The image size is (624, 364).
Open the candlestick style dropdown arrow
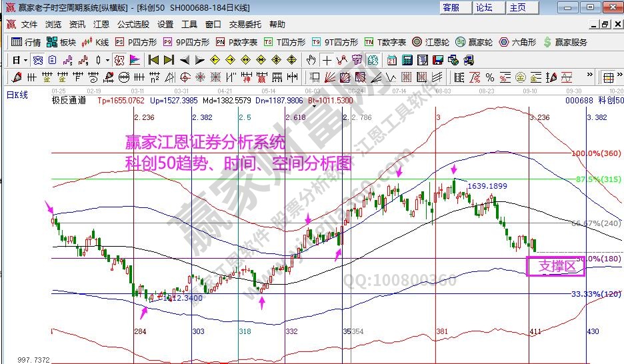click(108, 60)
